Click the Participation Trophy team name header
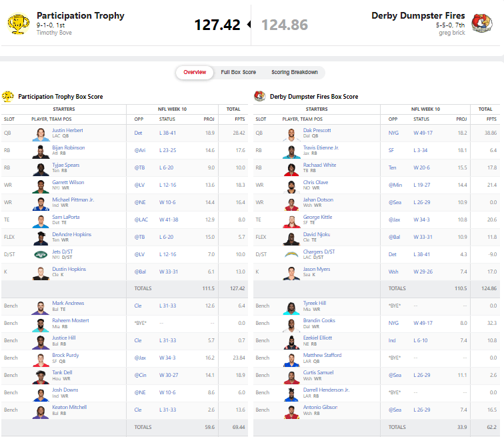Viewport: 504px width, 437px height. [80, 15]
